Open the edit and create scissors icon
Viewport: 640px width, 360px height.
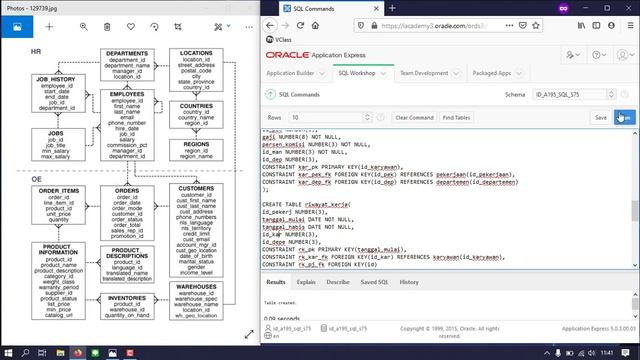point(218,27)
